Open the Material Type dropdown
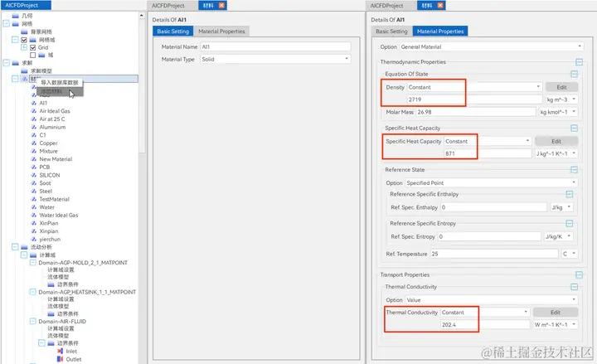597x364 pixels. click(x=275, y=60)
